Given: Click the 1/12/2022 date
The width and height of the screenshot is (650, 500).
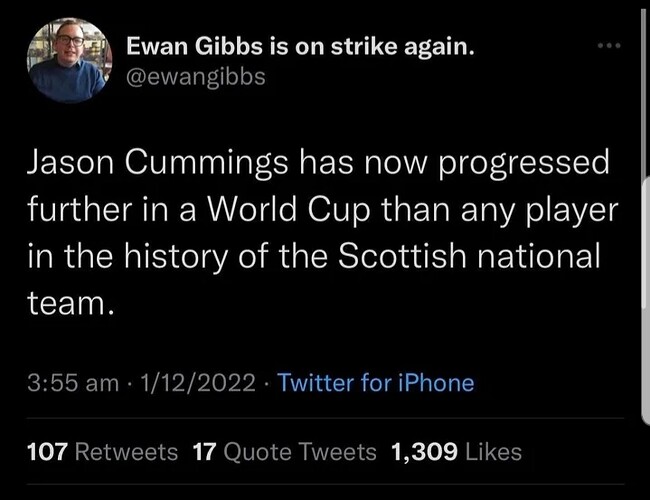Looking at the screenshot, I should tap(197, 382).
